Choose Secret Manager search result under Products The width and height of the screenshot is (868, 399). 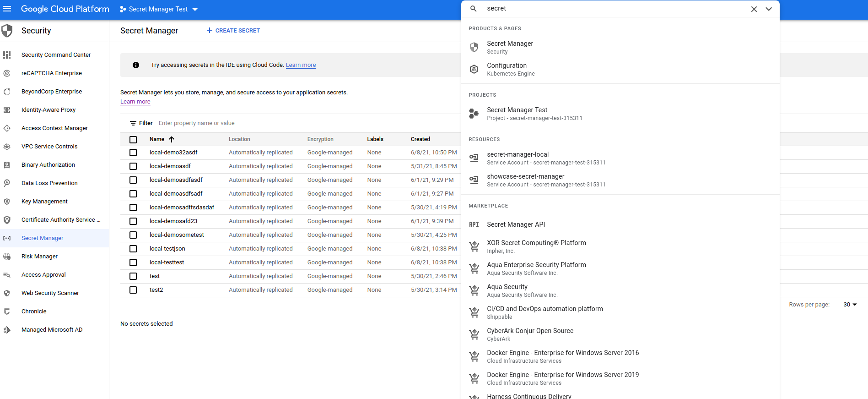(620, 47)
